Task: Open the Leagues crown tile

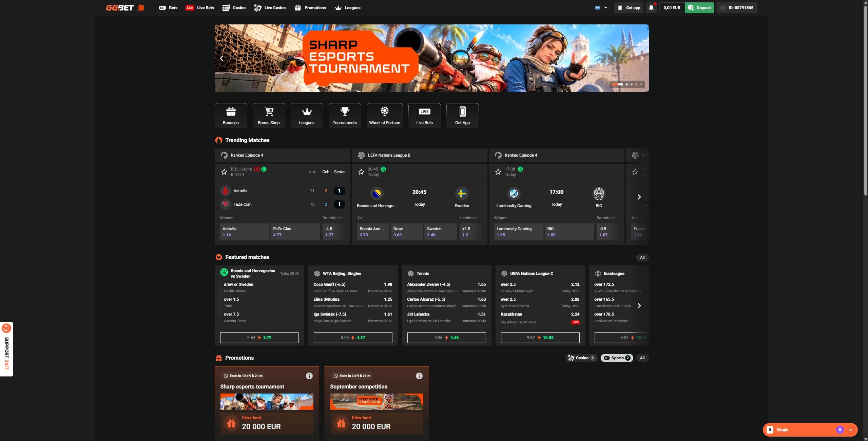Action: (307, 116)
